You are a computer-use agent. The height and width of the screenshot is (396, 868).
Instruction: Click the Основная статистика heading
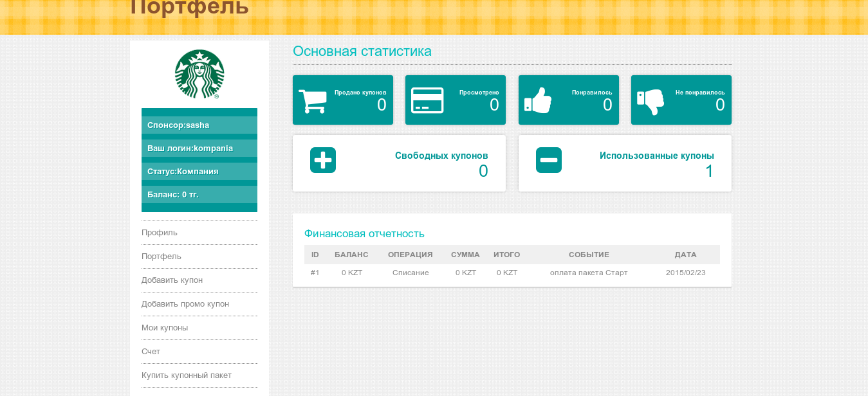(x=362, y=51)
